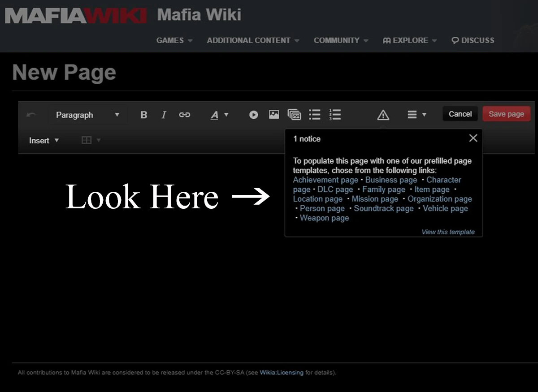
Task: Choose the Organization page template link
Action: pyautogui.click(x=440, y=199)
